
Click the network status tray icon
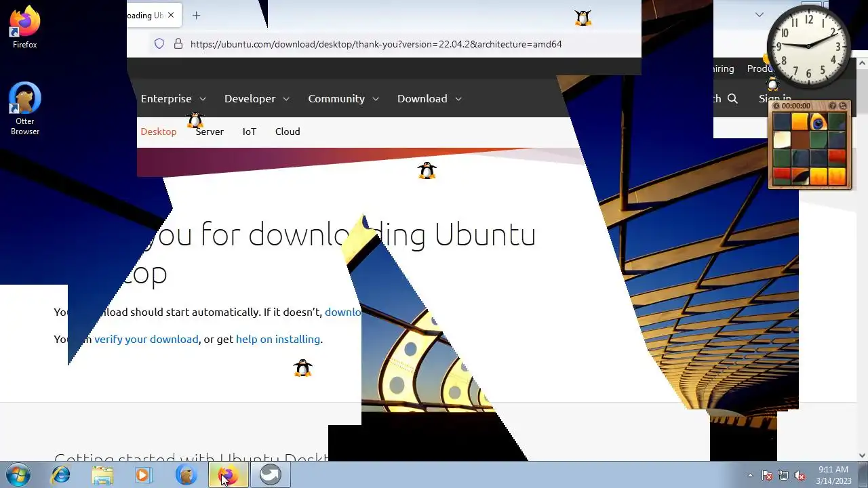point(783,475)
